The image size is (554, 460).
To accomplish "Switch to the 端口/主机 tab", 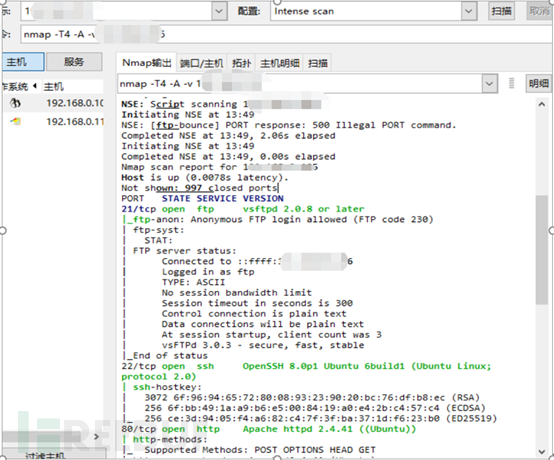I will point(201,63).
